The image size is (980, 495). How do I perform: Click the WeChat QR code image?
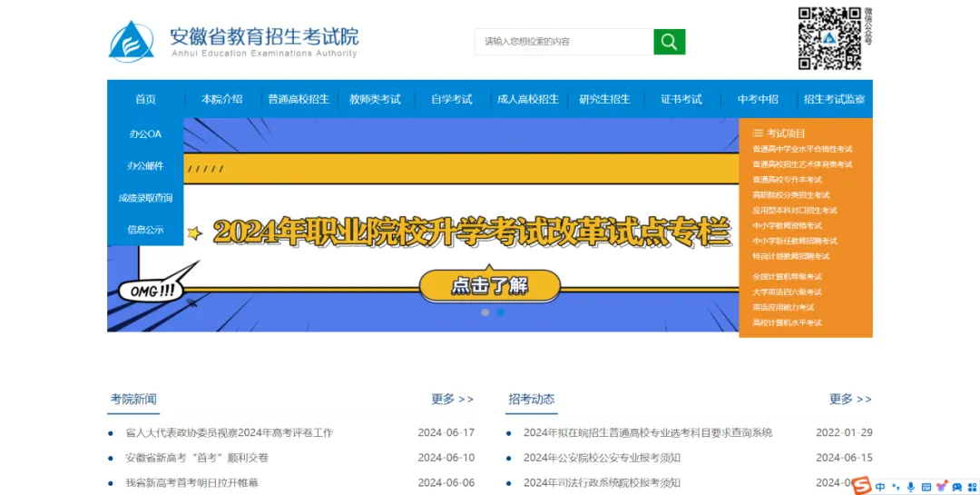pyautogui.click(x=828, y=39)
